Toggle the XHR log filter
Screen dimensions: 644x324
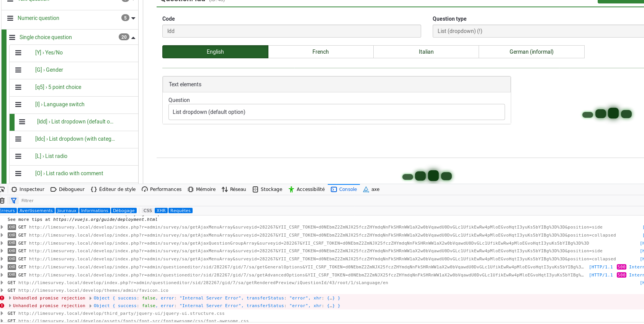tap(161, 211)
